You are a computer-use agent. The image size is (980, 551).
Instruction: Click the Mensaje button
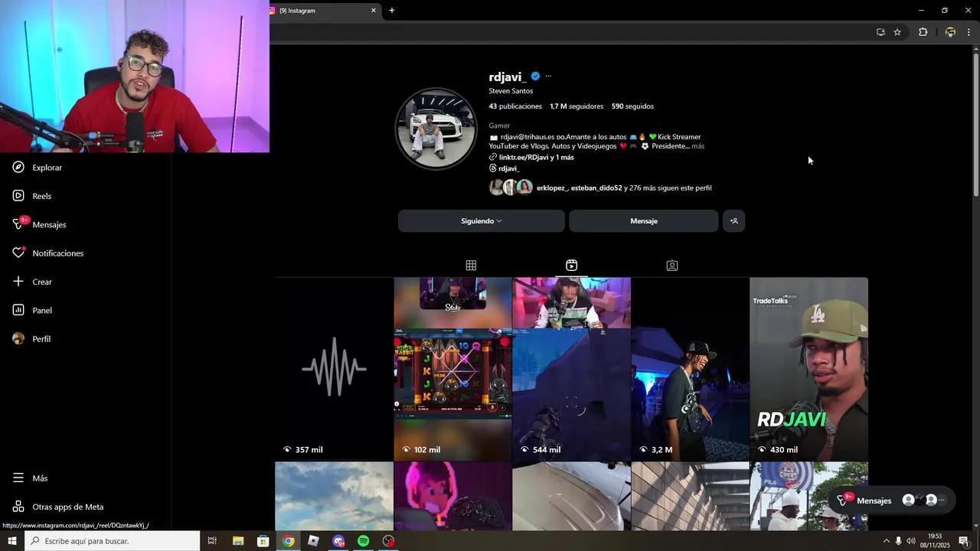click(644, 221)
